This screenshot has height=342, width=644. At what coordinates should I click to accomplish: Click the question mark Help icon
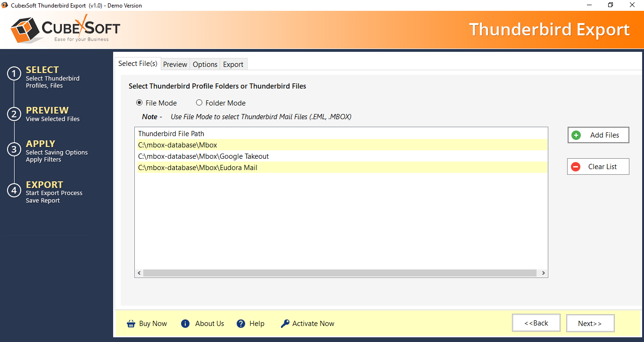tap(241, 324)
